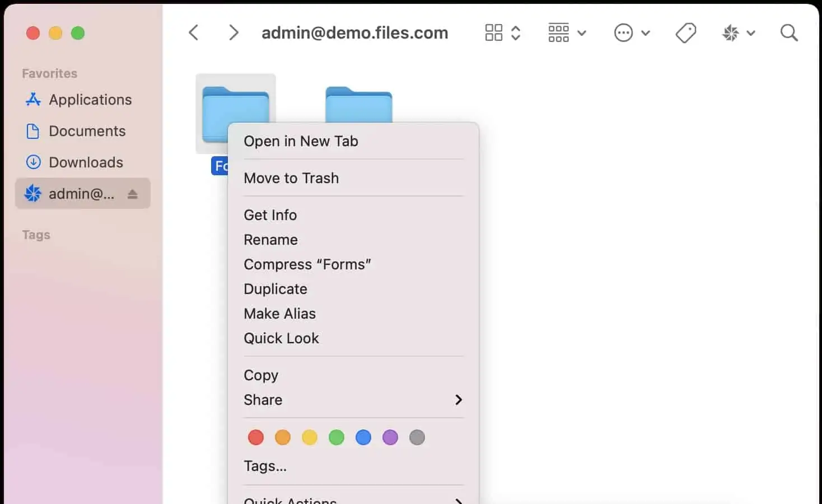Open Finder search magnifier
Viewport: 822px width, 504px height.
tap(789, 33)
